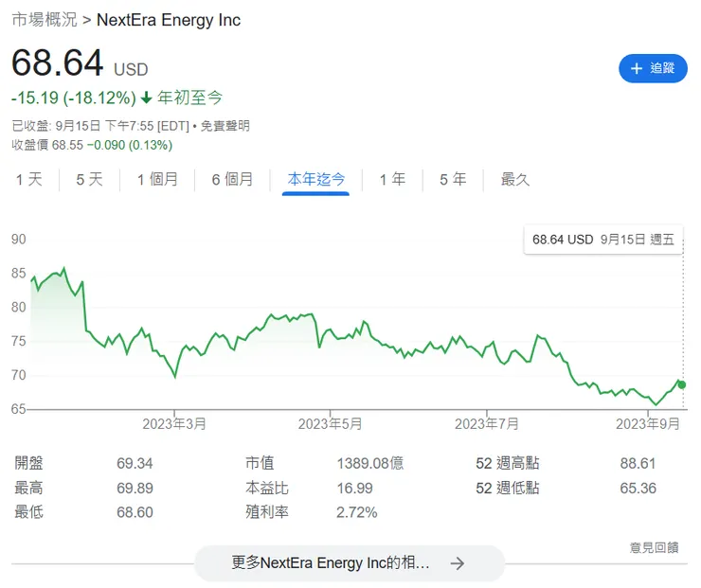Click the arrow icon in the more-info button
This screenshot has width=701, height=588.
[458, 563]
